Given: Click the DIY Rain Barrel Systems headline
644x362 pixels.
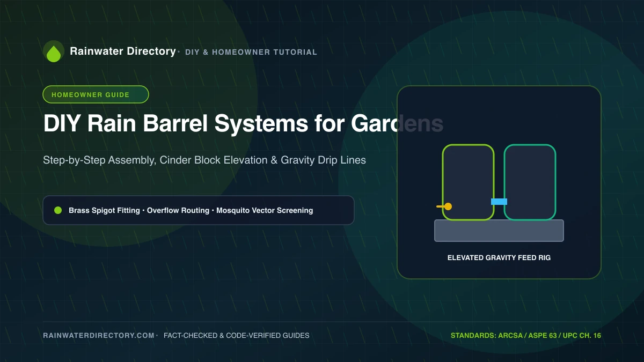Looking at the screenshot, I should coord(243,124).
